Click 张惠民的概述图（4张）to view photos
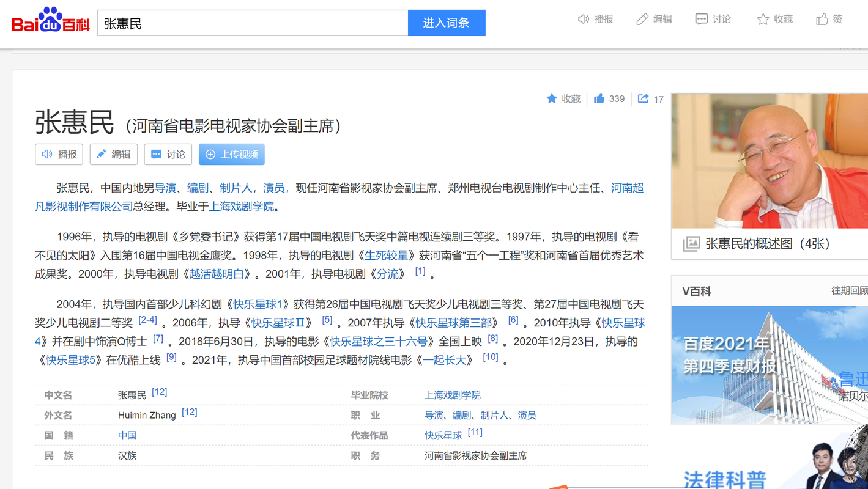The width and height of the screenshot is (868, 489). [x=755, y=243]
